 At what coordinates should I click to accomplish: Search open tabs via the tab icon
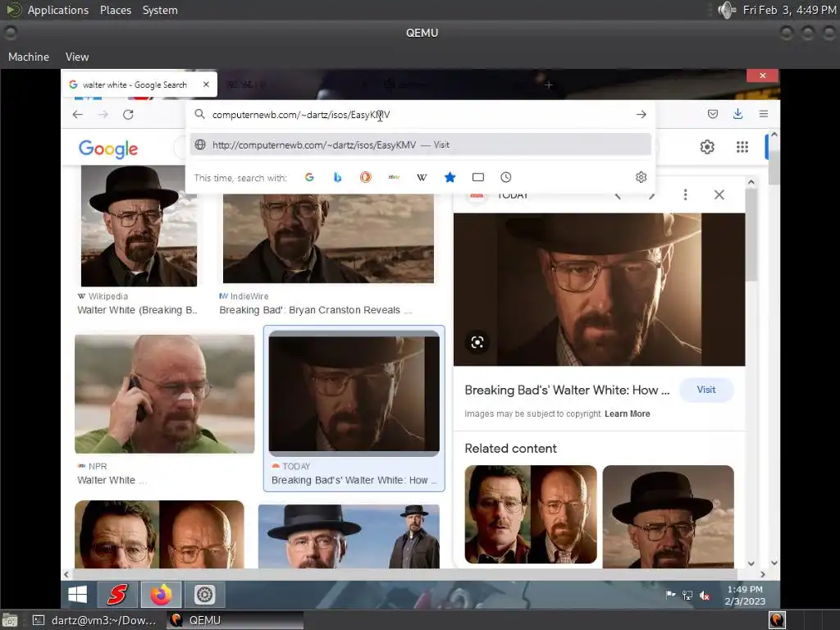click(478, 177)
